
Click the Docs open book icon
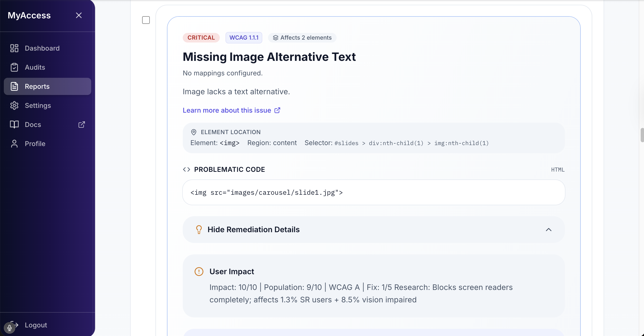[x=14, y=124]
